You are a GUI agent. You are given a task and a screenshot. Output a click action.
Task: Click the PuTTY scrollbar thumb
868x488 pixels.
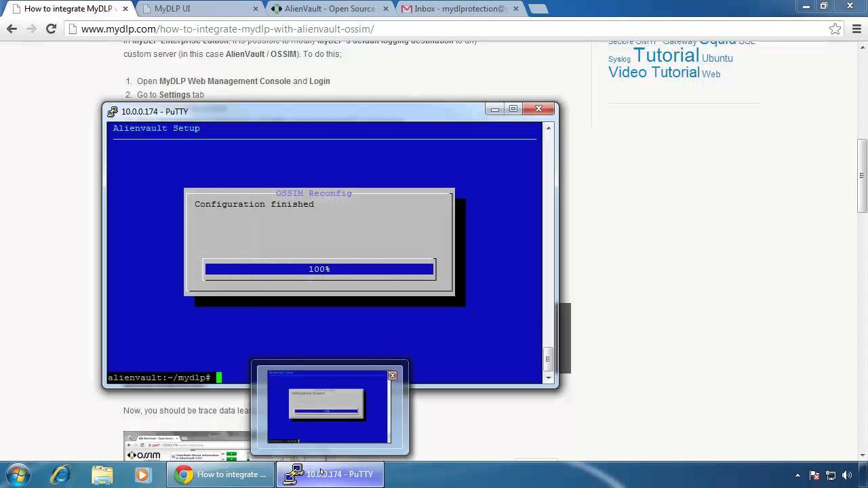click(x=549, y=359)
